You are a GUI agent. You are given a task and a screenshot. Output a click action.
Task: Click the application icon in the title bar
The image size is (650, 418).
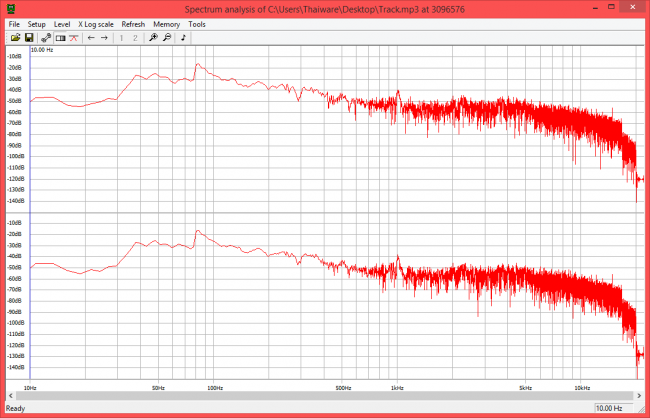(x=12, y=8)
